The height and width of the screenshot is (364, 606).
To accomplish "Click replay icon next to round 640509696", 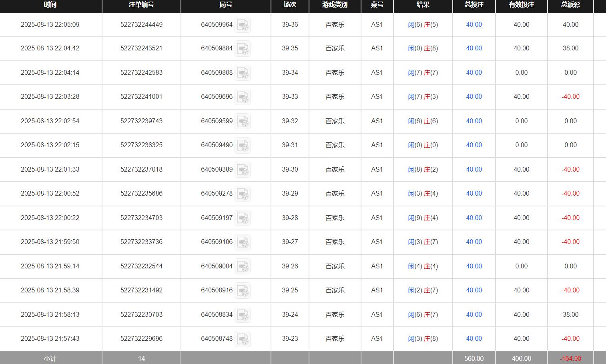I will (x=243, y=97).
